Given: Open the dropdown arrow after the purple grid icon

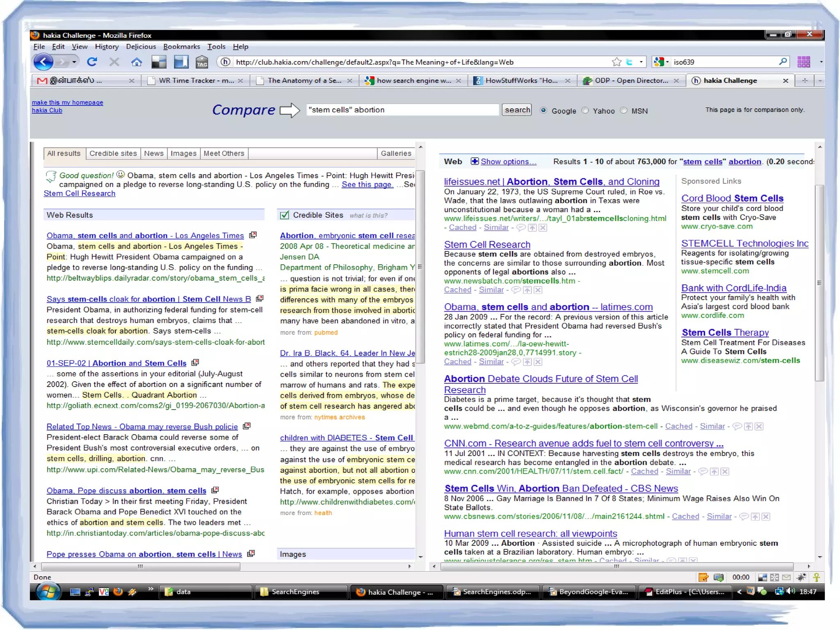Looking at the screenshot, I should click(x=821, y=62).
